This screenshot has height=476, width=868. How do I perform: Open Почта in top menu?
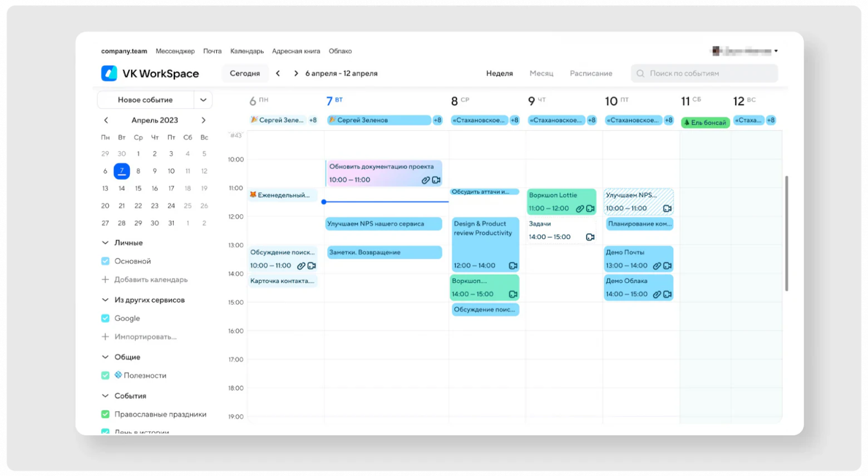212,51
